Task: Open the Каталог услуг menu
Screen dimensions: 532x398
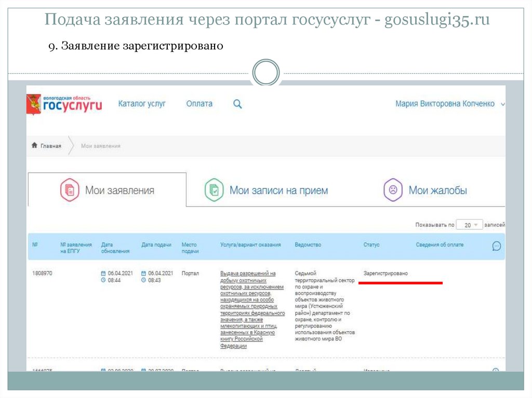Action: click(x=142, y=104)
